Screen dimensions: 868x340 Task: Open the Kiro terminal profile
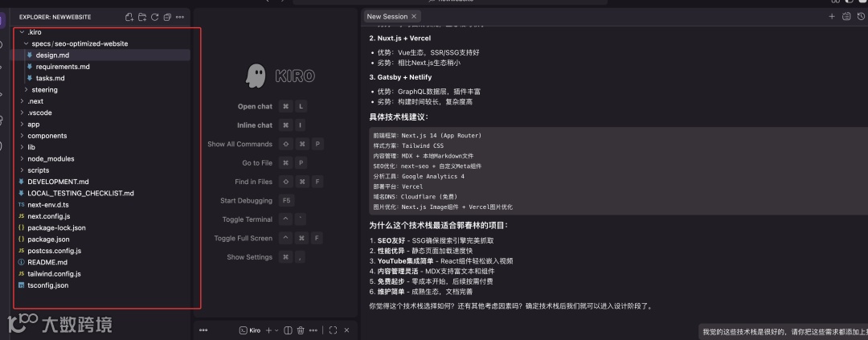pyautogui.click(x=250, y=330)
